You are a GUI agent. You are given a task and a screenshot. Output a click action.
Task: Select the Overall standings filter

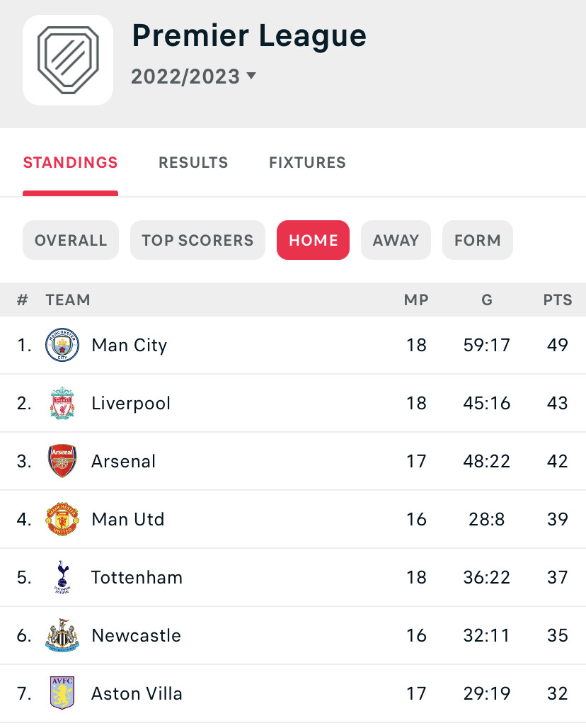tap(71, 240)
